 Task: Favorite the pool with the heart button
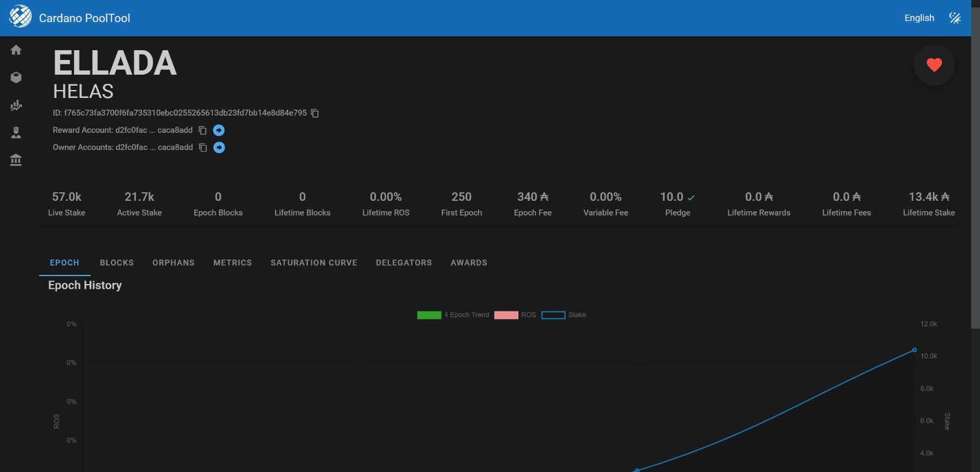click(x=934, y=65)
